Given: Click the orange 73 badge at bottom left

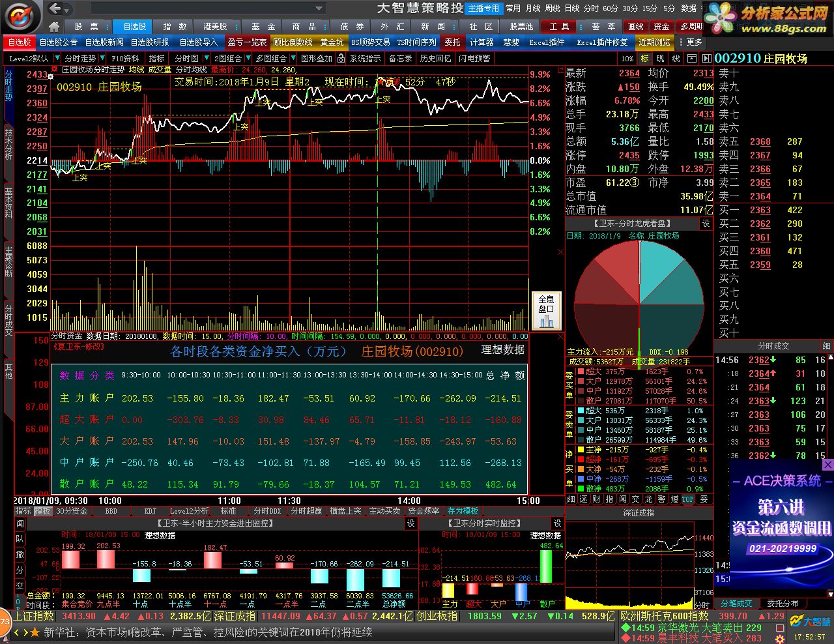Looking at the screenshot, I should pyautogui.click(x=5, y=621).
